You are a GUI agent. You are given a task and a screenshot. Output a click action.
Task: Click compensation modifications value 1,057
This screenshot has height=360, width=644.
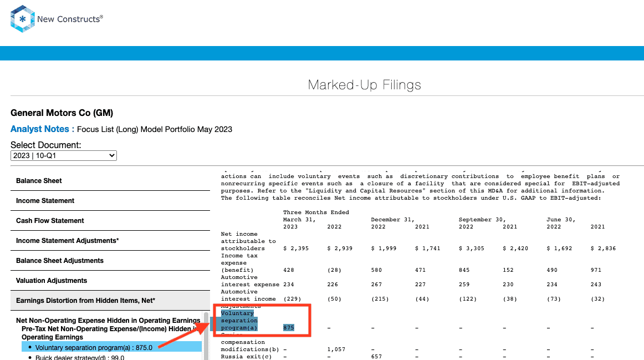pos(336,349)
